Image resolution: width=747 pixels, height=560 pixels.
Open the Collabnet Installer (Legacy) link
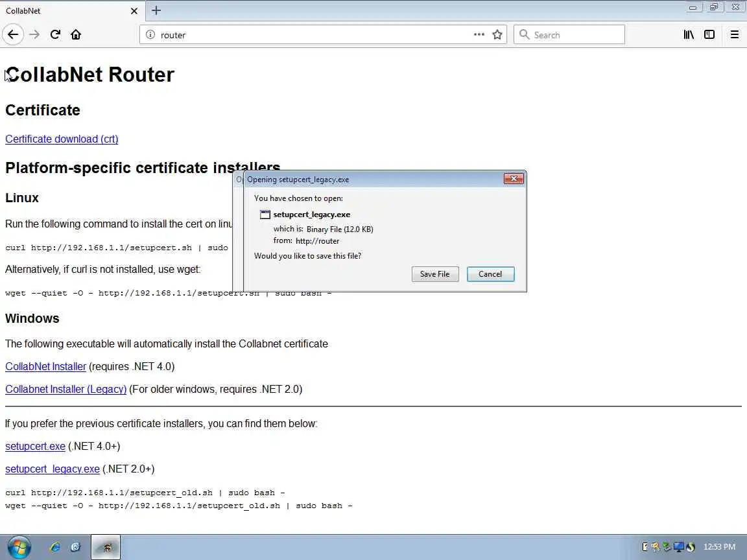coord(65,390)
